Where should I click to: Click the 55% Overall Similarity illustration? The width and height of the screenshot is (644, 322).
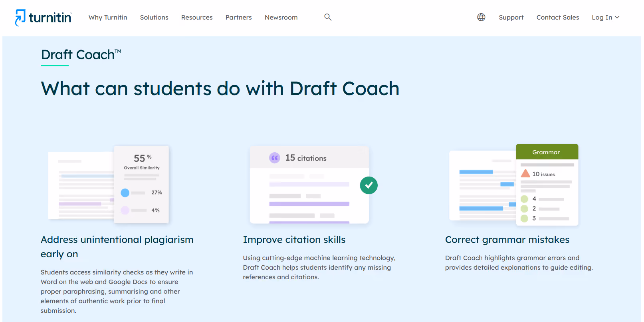[x=109, y=185]
